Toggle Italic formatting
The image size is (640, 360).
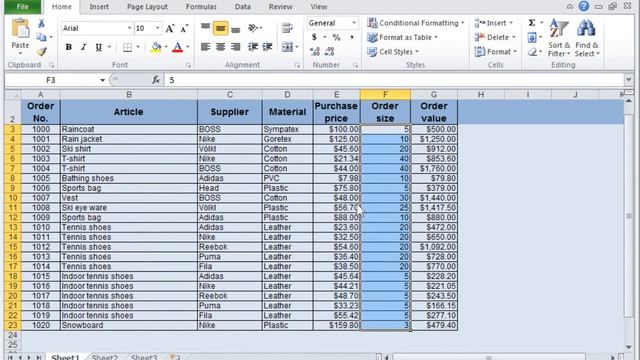pos(84,47)
